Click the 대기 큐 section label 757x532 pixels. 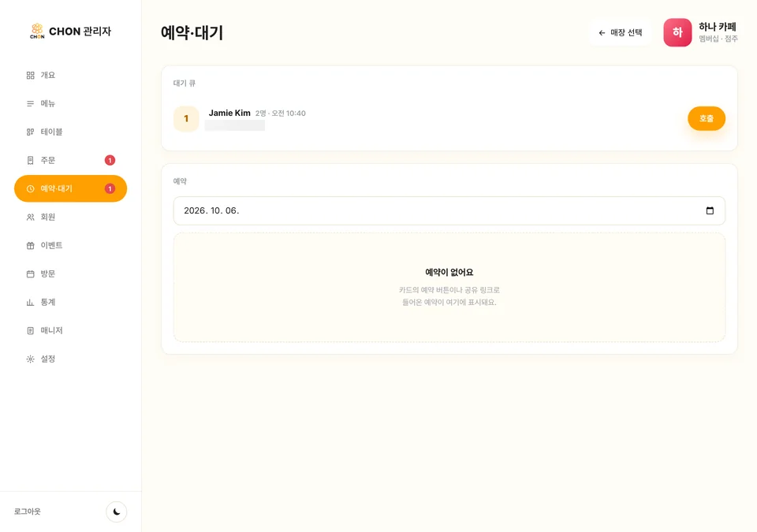click(185, 83)
